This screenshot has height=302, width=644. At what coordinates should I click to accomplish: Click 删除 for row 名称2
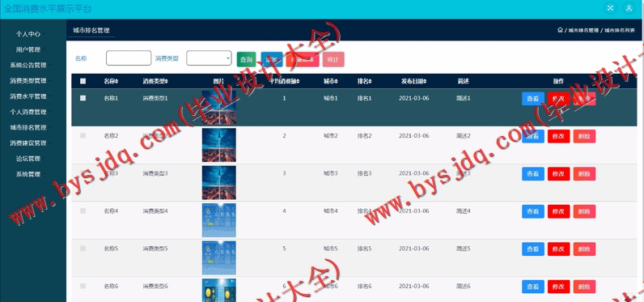(x=584, y=136)
